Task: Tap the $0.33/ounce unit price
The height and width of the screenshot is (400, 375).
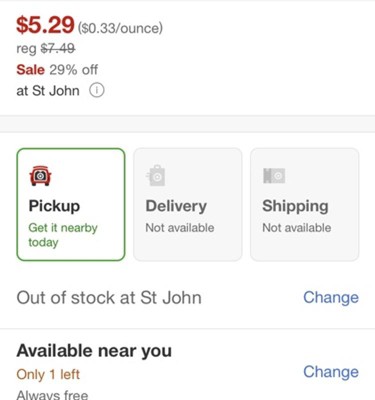Action: coord(120,28)
